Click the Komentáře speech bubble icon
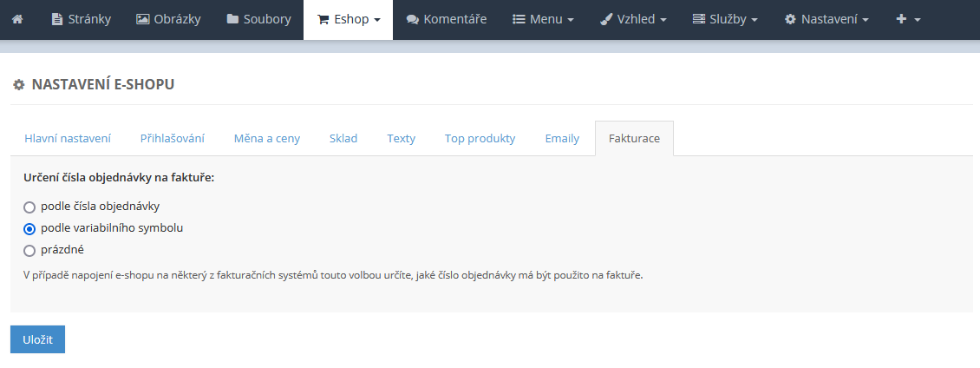 point(413,19)
